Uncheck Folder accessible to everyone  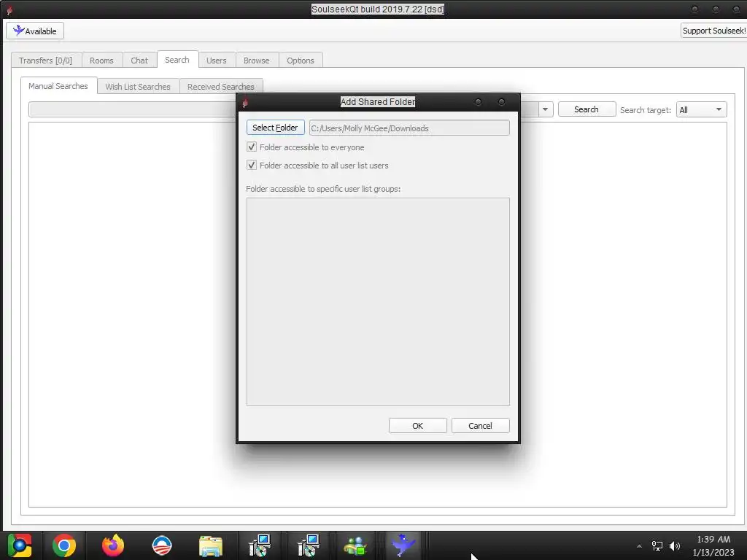tap(252, 147)
